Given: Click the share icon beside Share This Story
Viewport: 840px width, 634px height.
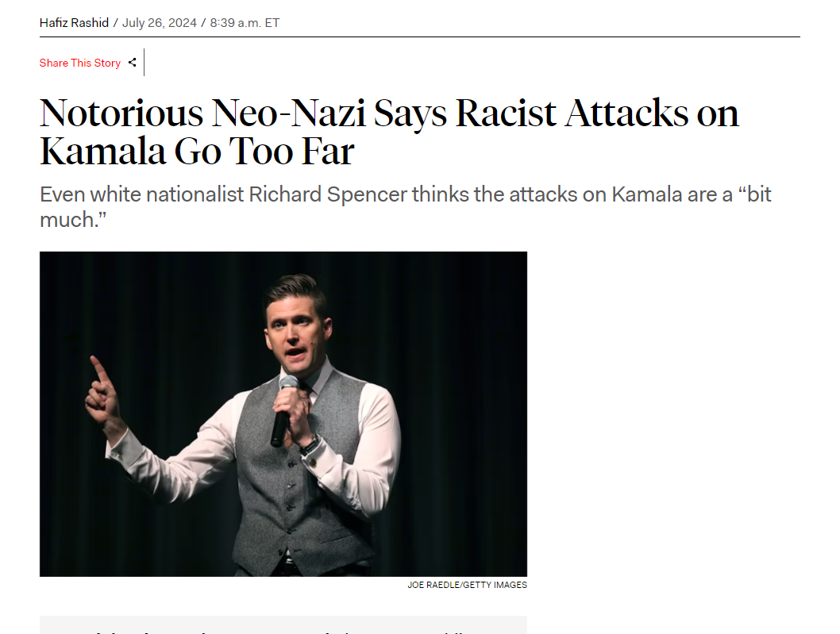Looking at the screenshot, I should [133, 63].
